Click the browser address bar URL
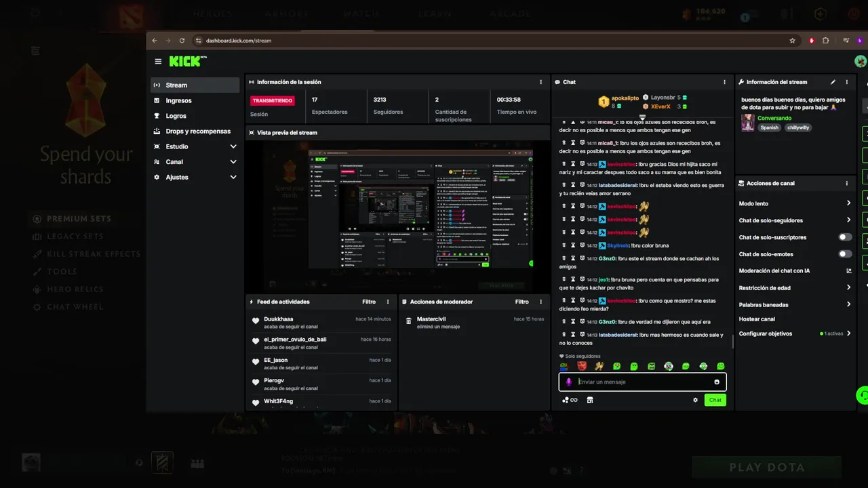 click(239, 41)
